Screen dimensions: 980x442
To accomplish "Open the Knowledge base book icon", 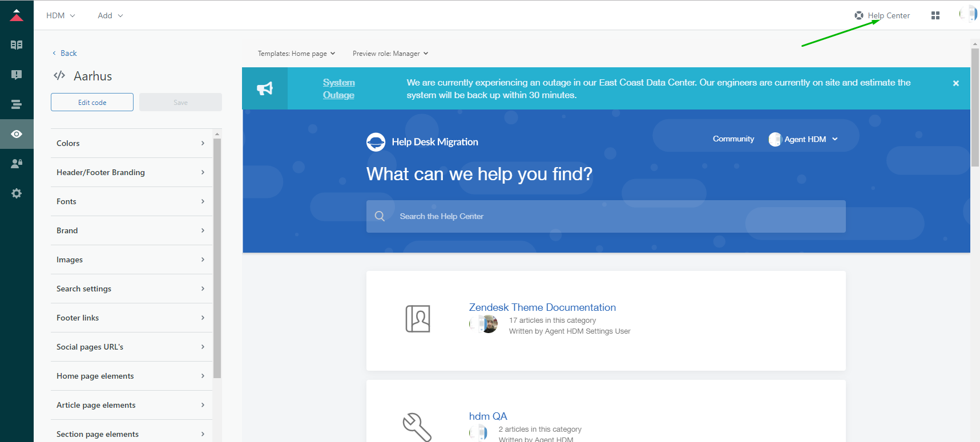I will [17, 45].
